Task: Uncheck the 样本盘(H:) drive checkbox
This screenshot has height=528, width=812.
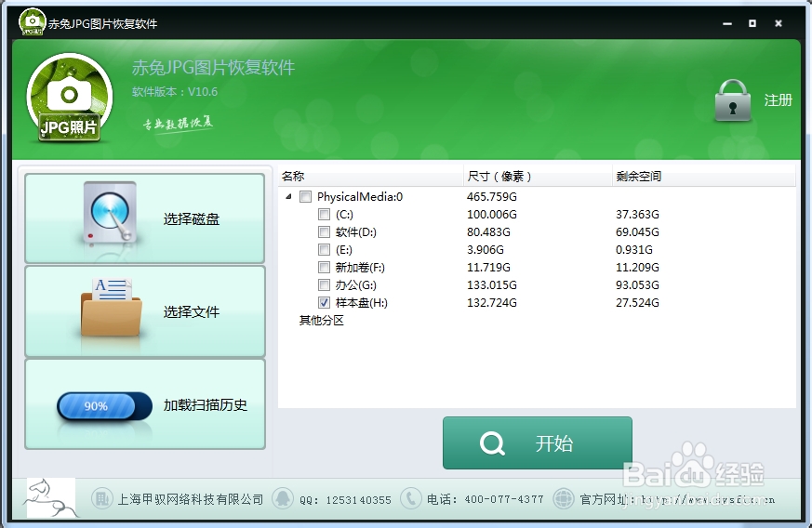Action: pos(325,302)
